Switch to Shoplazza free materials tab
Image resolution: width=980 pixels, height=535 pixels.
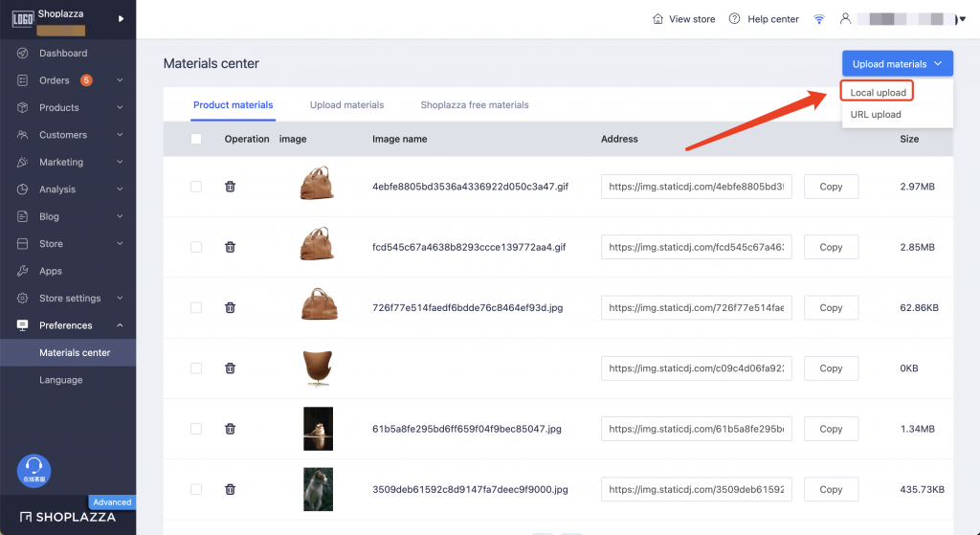(475, 105)
